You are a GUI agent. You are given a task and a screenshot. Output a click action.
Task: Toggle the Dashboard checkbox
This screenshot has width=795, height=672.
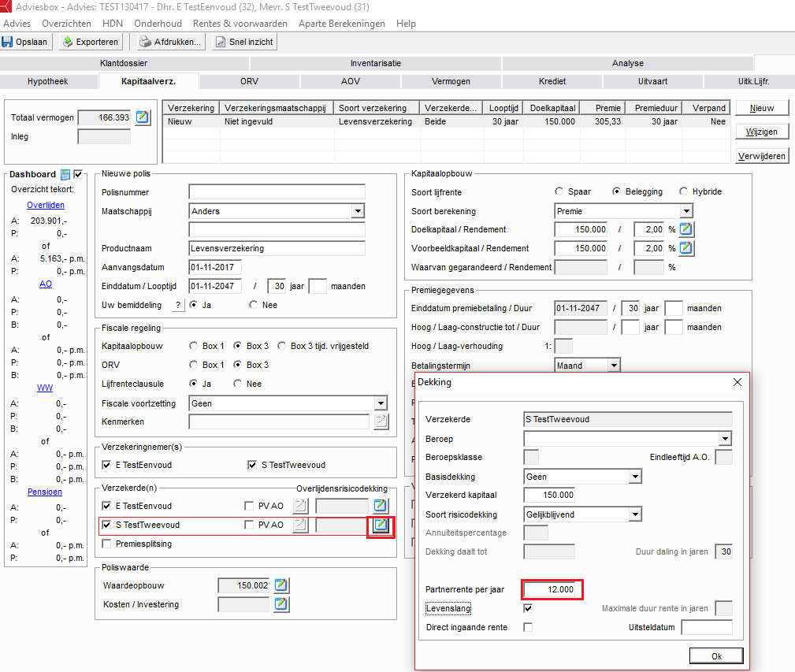[x=78, y=174]
